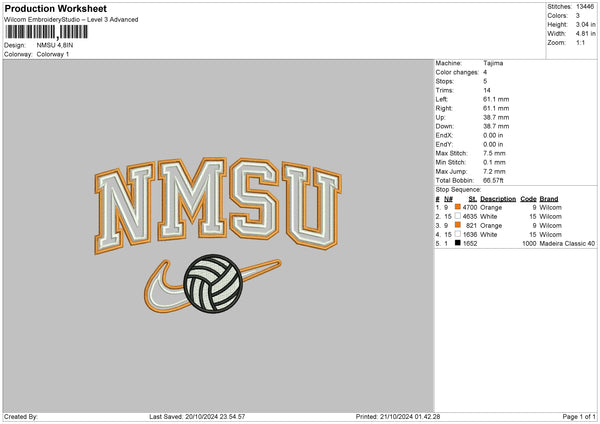Viewport: 600px width, 424px height.
Task: Click the Machine value 'Tajima'
Action: (493, 63)
